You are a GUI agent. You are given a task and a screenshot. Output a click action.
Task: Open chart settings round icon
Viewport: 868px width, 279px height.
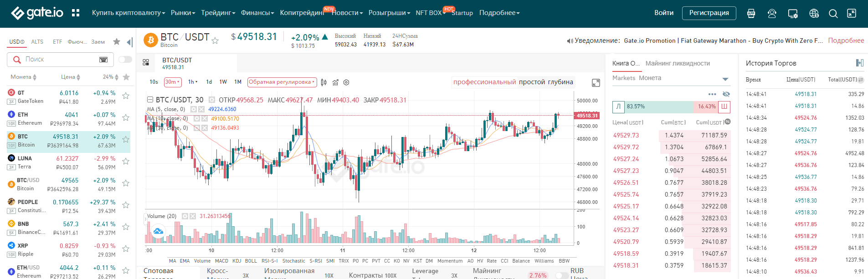tap(346, 82)
